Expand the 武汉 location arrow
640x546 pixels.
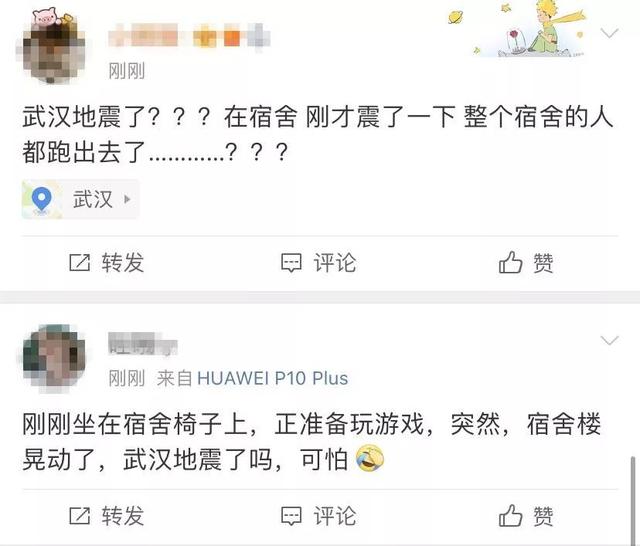[127, 199]
